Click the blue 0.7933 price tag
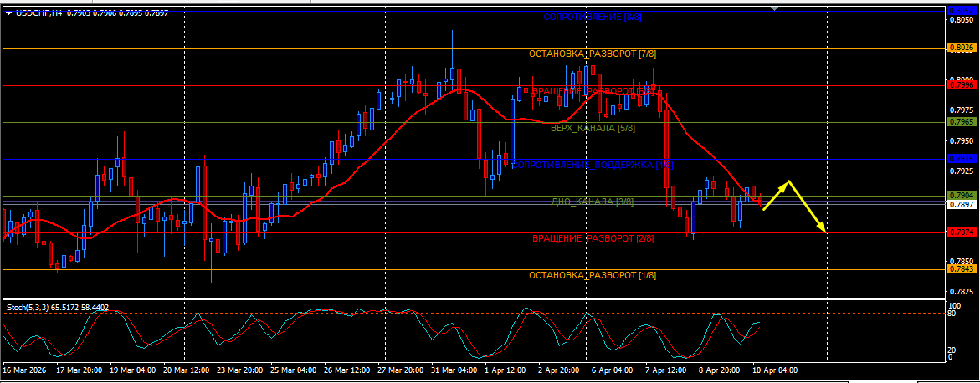Image resolution: width=980 pixels, height=383 pixels. click(x=962, y=159)
